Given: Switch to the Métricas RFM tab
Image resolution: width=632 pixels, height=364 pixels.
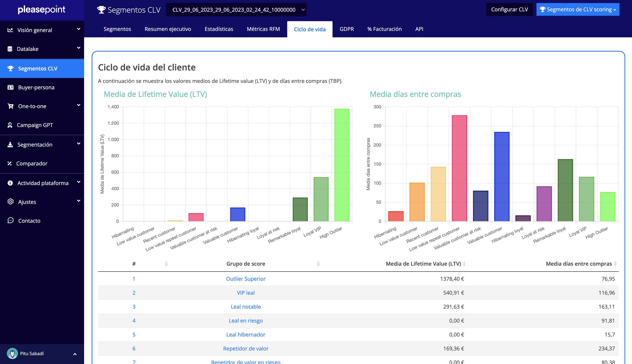Looking at the screenshot, I should pyautogui.click(x=263, y=29).
